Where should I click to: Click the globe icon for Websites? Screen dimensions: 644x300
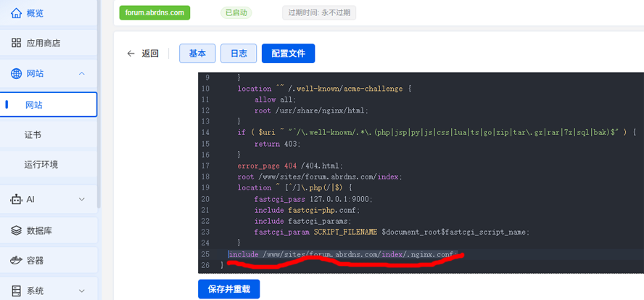16,73
